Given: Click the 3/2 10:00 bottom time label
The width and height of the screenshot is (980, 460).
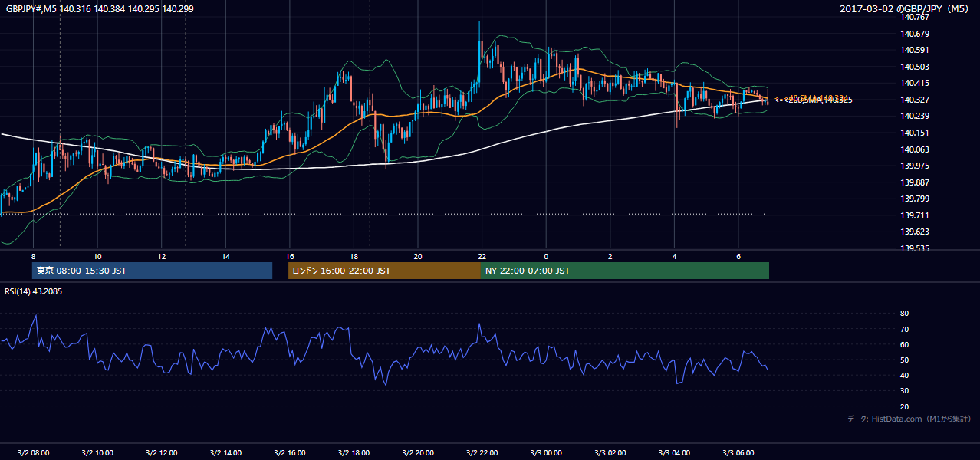Looking at the screenshot, I should coord(97,453).
